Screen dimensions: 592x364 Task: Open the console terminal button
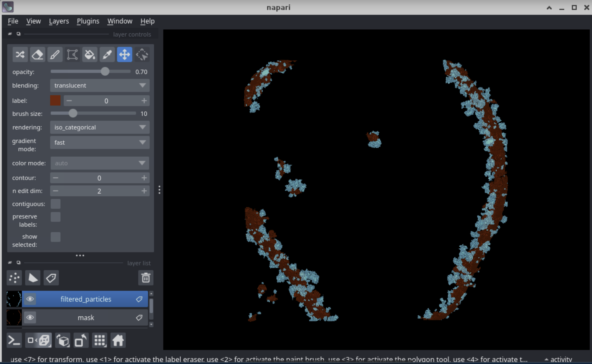14,340
